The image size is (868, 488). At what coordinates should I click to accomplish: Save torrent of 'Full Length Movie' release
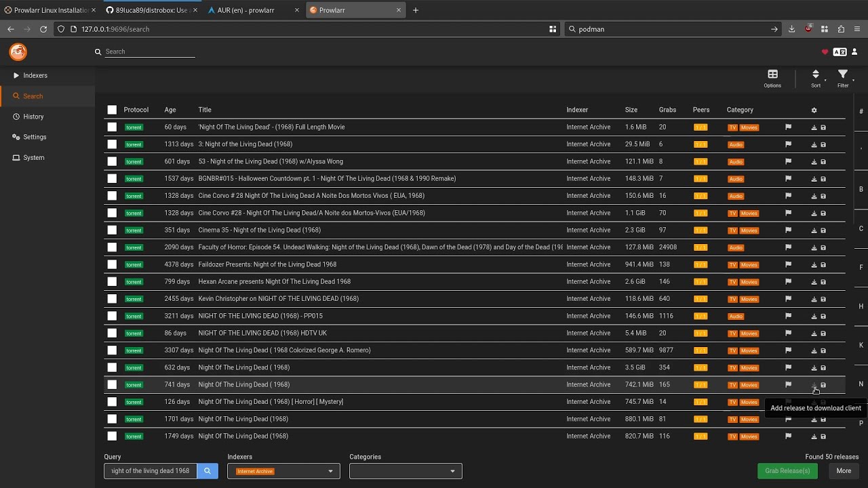pos(823,127)
